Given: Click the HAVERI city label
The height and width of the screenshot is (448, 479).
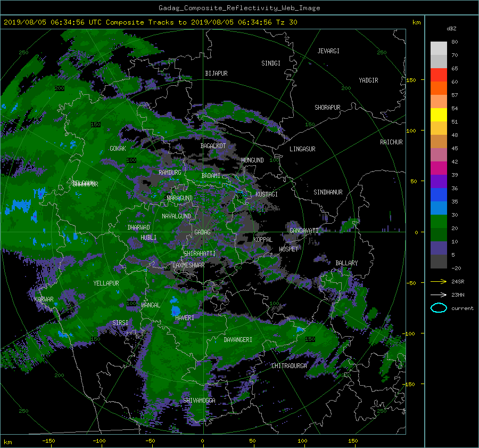Looking at the screenshot, I should 185,318.
